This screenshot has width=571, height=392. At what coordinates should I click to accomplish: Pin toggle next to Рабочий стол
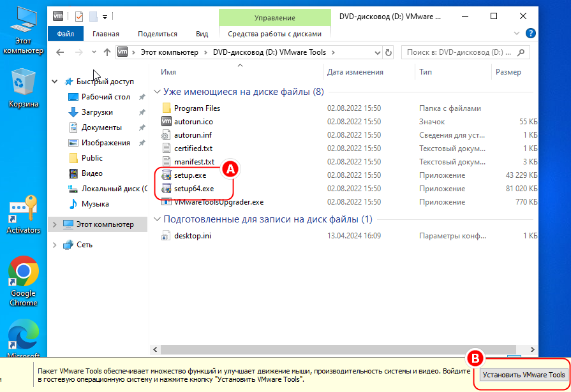pyautogui.click(x=142, y=97)
